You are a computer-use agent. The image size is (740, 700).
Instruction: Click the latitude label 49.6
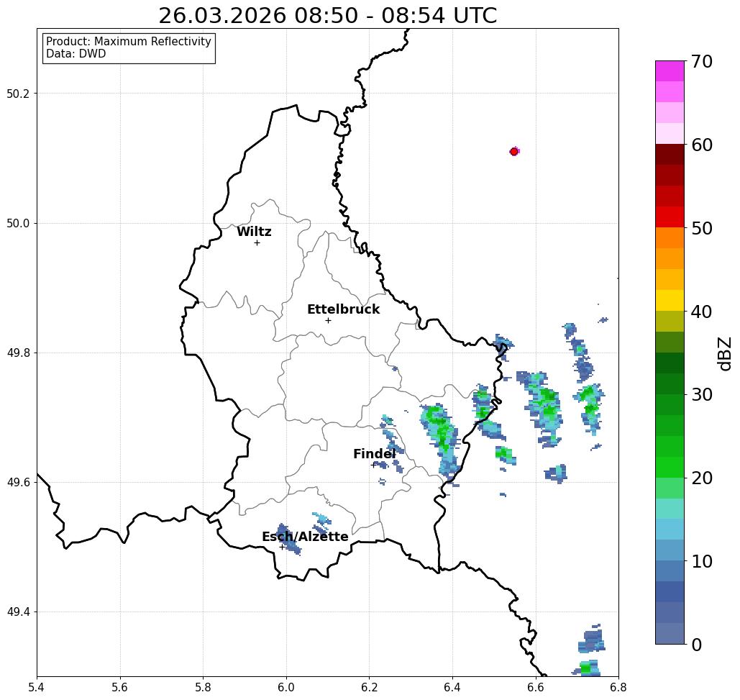click(x=18, y=483)
